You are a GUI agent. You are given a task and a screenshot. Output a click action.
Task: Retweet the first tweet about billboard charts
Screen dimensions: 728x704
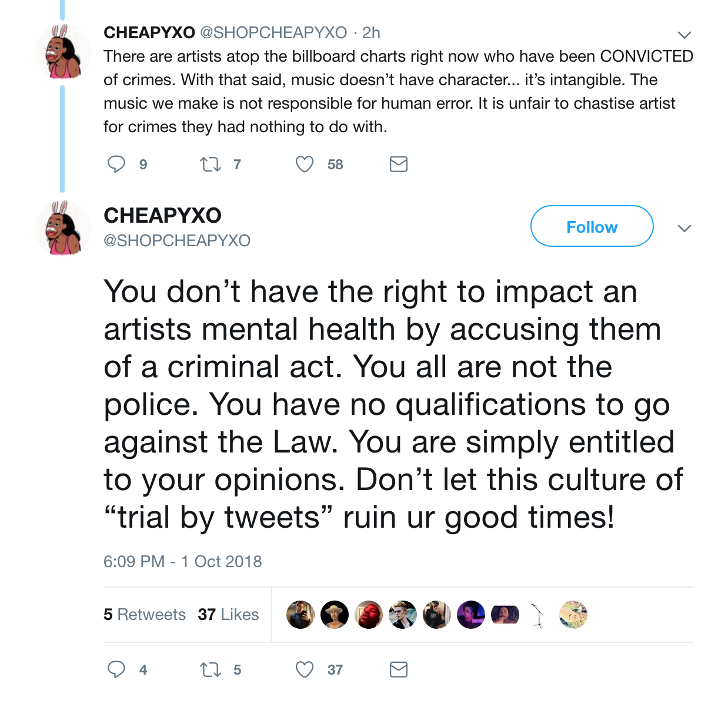pos(210,164)
